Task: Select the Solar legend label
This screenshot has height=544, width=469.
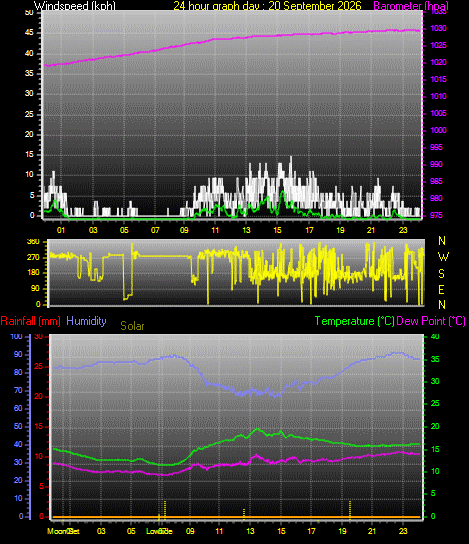Action: (x=132, y=326)
